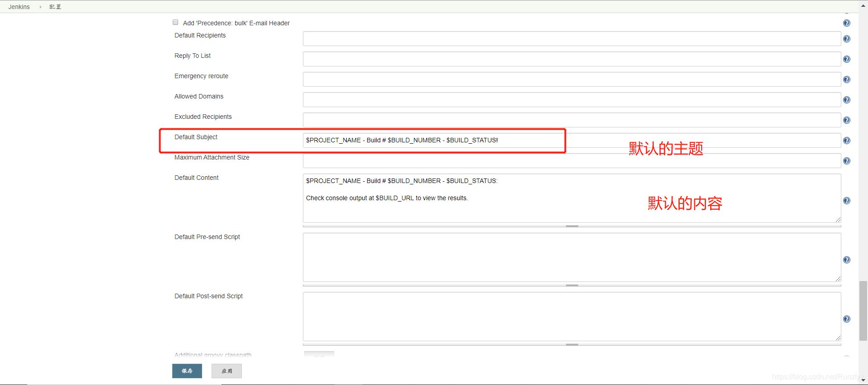The height and width of the screenshot is (385, 868).
Task: Open the 配置 breadcrumb link
Action: tap(55, 7)
